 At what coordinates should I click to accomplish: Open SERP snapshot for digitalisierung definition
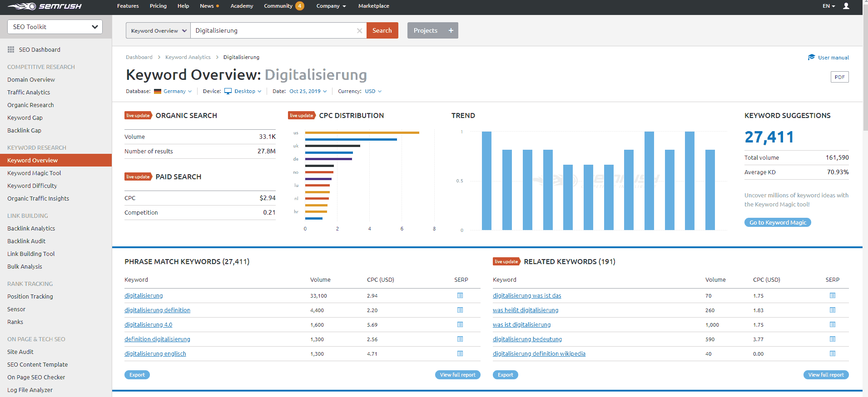(460, 310)
